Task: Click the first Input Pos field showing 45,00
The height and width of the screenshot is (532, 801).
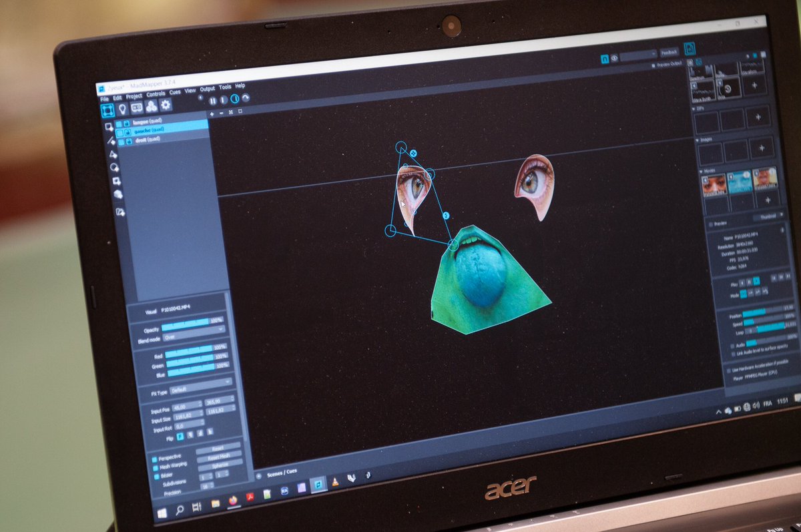Action: pyautogui.click(x=187, y=406)
